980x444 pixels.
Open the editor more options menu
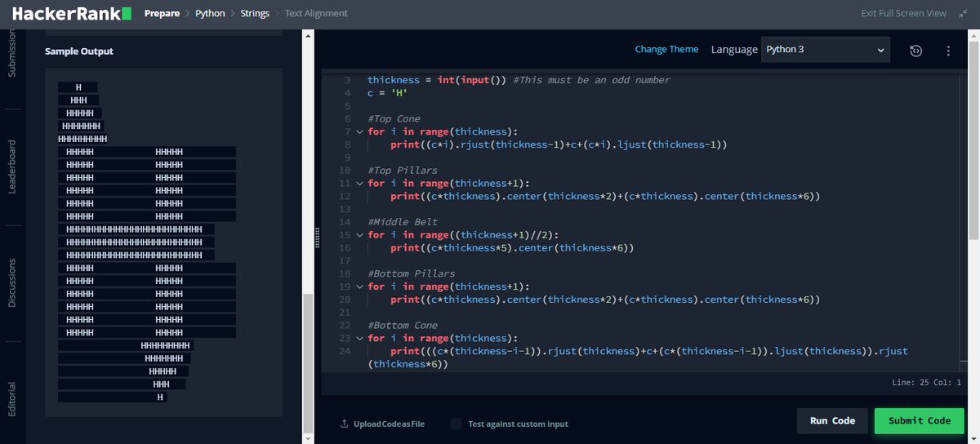[948, 50]
